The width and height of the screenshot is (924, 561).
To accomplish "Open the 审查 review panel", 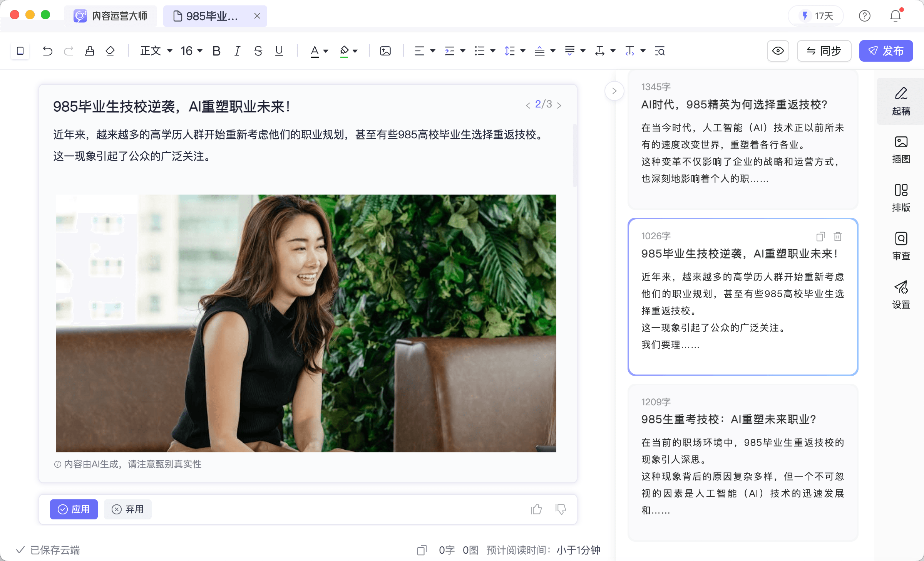I will click(901, 247).
